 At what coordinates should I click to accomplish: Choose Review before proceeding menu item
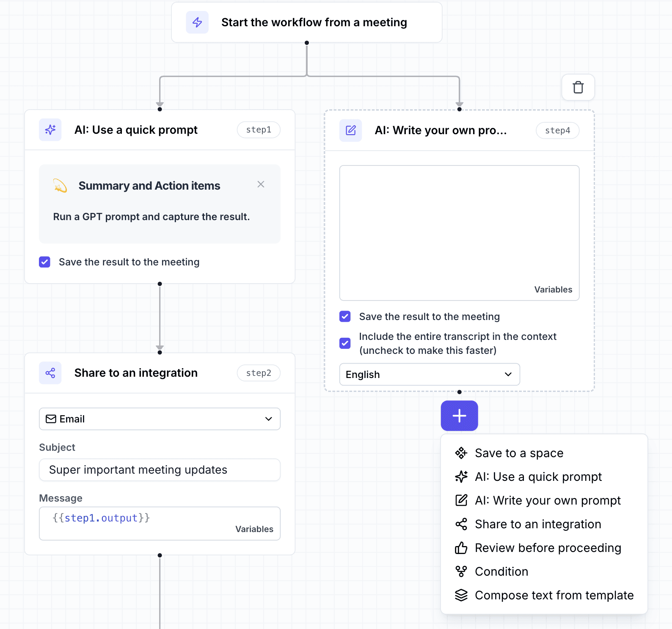544,548
